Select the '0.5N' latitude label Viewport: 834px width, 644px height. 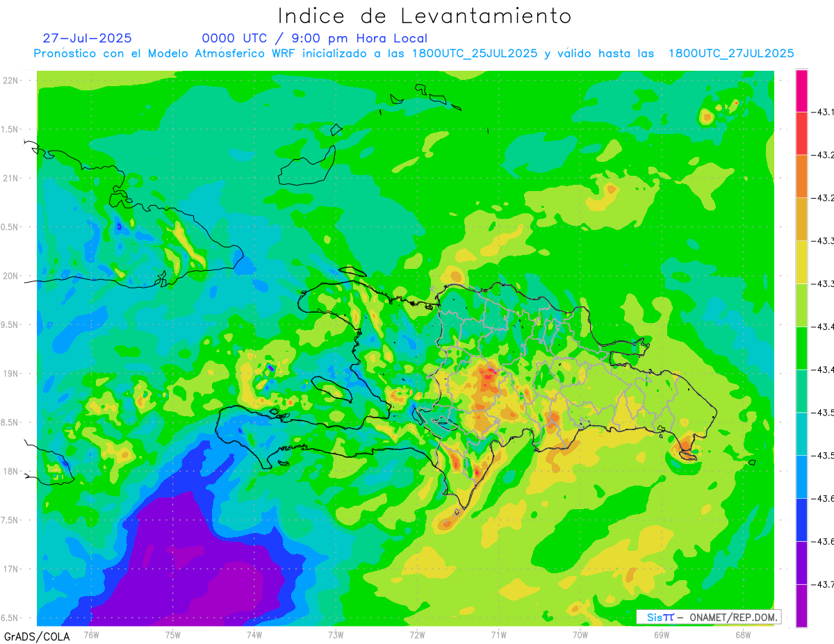click(x=10, y=227)
